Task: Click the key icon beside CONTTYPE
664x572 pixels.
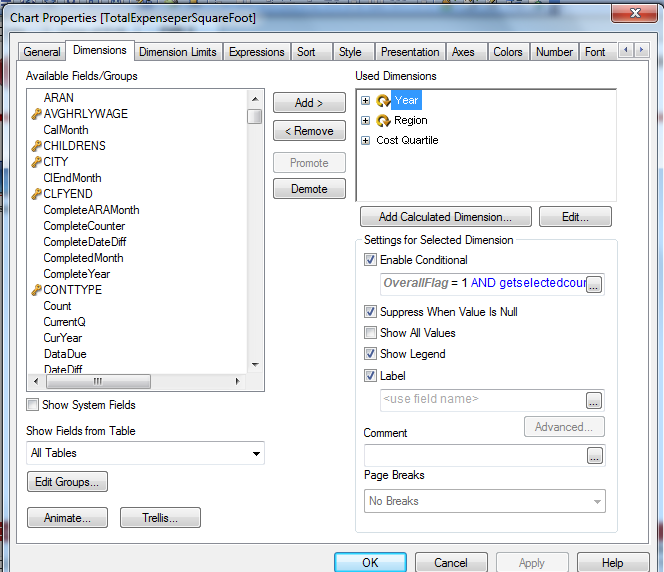Action: [x=36, y=290]
